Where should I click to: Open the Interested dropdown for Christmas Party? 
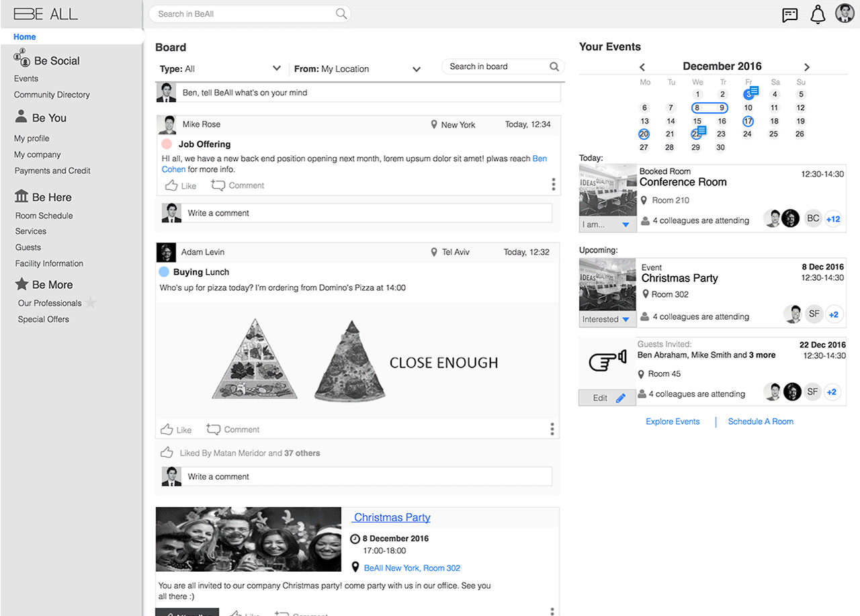[607, 319]
